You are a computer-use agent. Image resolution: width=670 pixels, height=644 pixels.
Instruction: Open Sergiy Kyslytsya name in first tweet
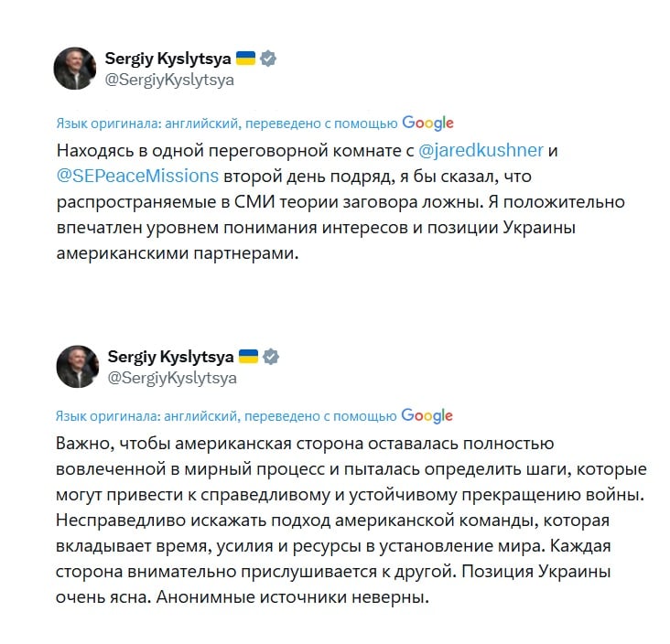[x=168, y=59]
